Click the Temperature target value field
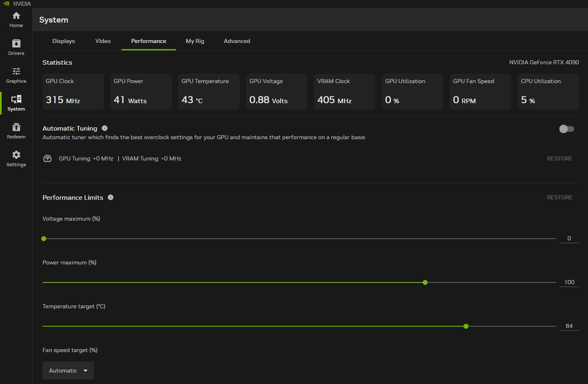 pos(569,326)
